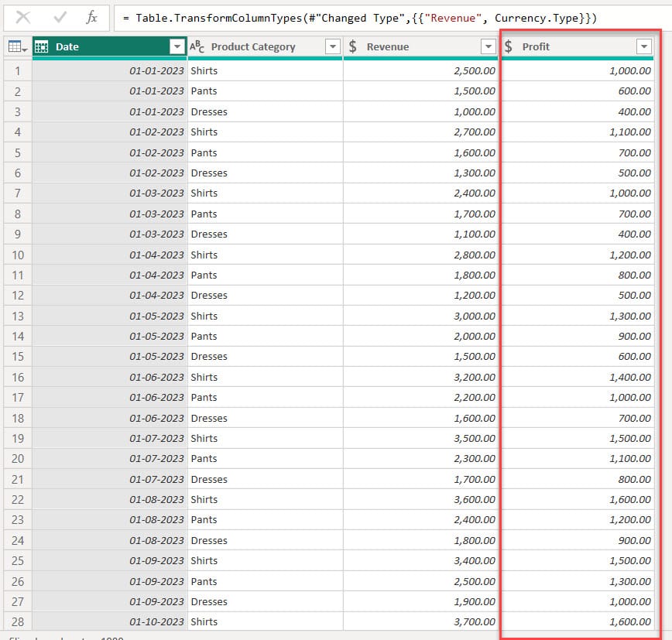Screen dimensions: 672x640
Task: Click Profit value 1,100.00 in row 20
Action: [630, 458]
